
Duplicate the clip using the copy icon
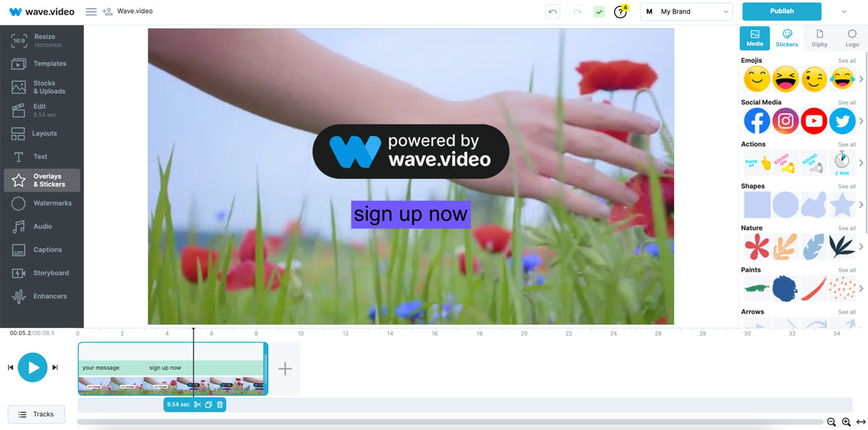pyautogui.click(x=208, y=405)
